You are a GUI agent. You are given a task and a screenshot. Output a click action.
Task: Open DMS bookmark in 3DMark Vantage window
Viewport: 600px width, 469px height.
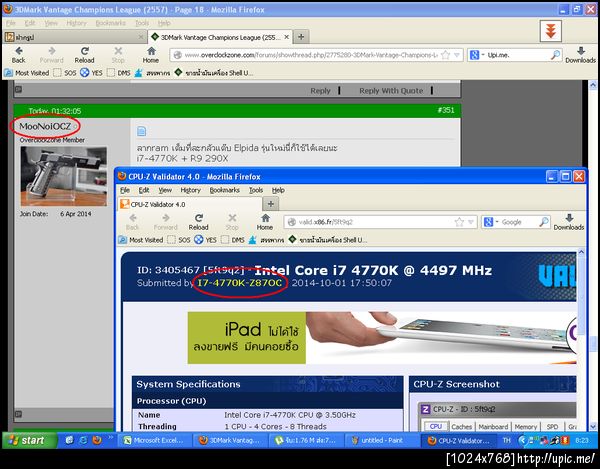119,73
